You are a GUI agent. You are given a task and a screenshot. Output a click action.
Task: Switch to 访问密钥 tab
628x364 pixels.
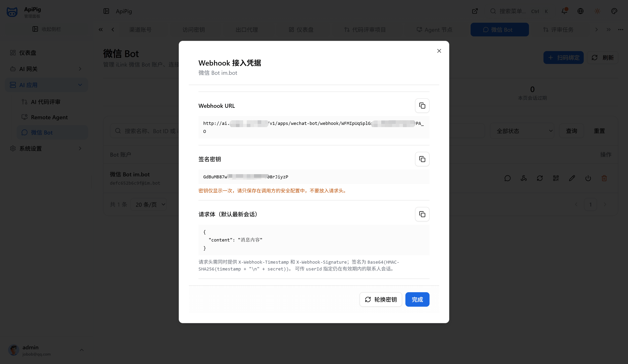194,30
